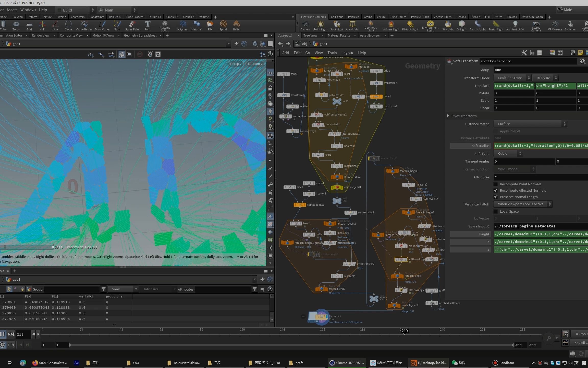
Task: Uncheck Preserve Normal Length
Action: point(496,197)
